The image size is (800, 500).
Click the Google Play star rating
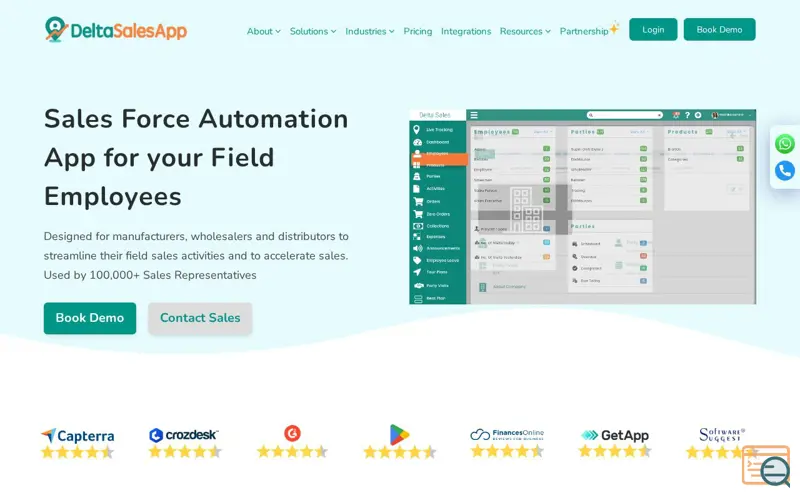(x=400, y=452)
